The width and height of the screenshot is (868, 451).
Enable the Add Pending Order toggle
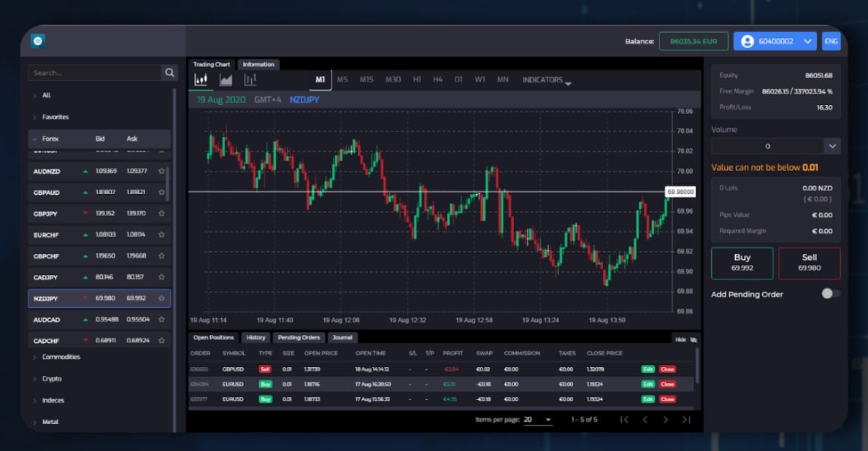coord(828,293)
